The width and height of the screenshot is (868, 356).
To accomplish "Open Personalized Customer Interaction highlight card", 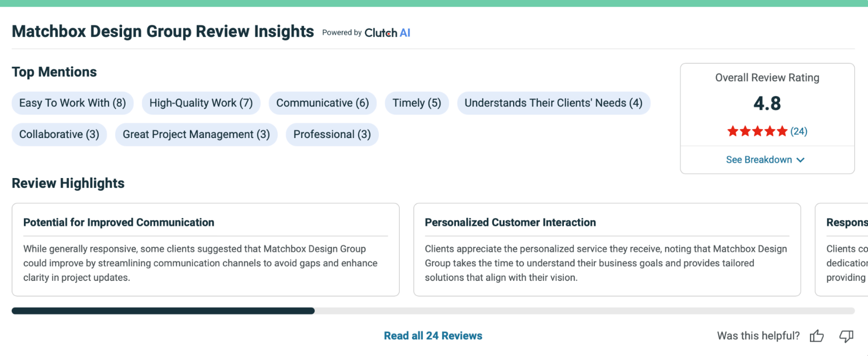I will point(607,250).
